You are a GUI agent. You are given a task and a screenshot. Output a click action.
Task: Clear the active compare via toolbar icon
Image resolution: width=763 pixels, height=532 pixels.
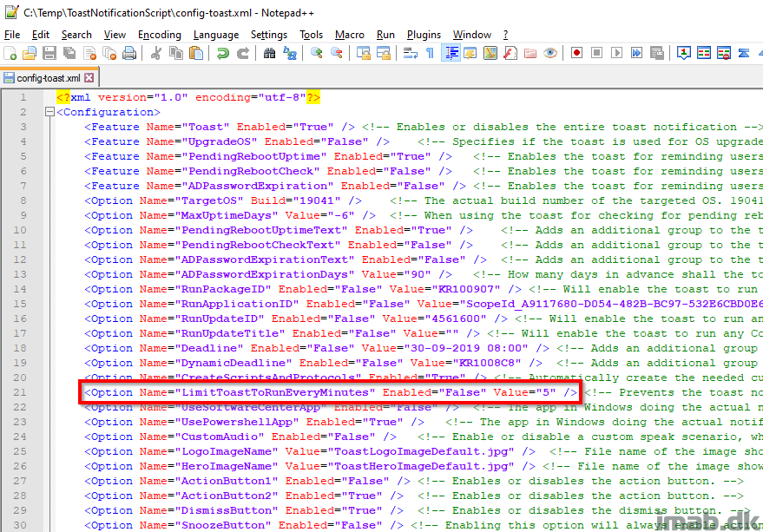724,53
